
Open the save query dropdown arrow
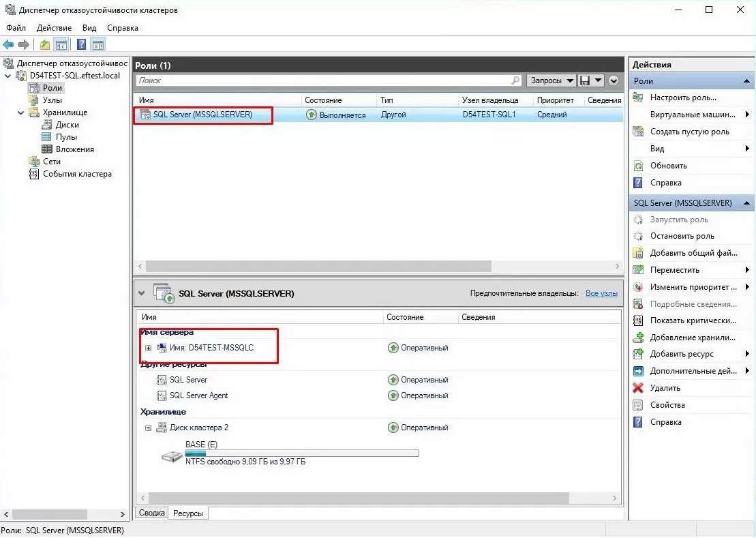pyautogui.click(x=599, y=80)
